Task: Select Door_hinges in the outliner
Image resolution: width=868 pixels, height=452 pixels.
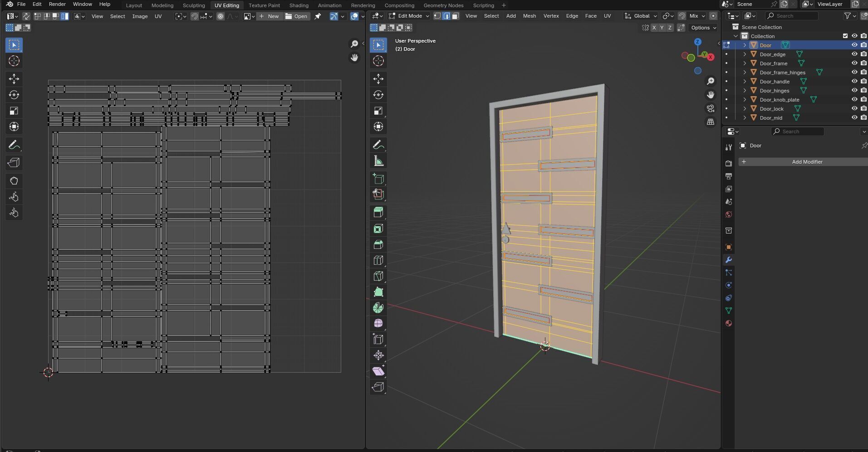Action: point(774,90)
